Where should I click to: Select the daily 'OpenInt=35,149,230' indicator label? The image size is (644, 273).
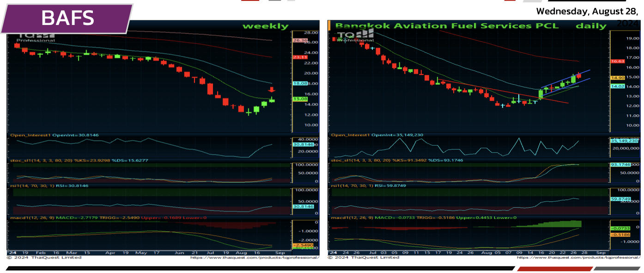398,135
